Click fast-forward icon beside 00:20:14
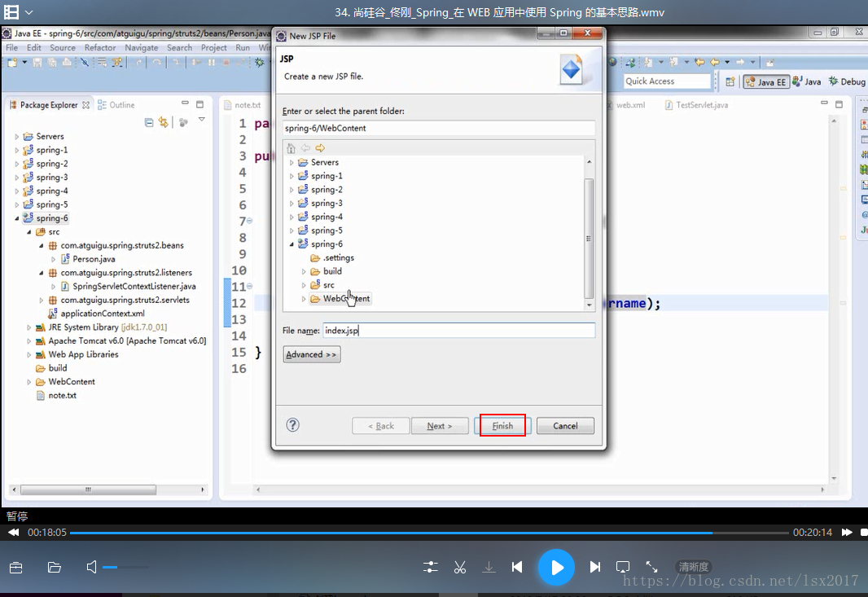The image size is (868, 597). (847, 532)
